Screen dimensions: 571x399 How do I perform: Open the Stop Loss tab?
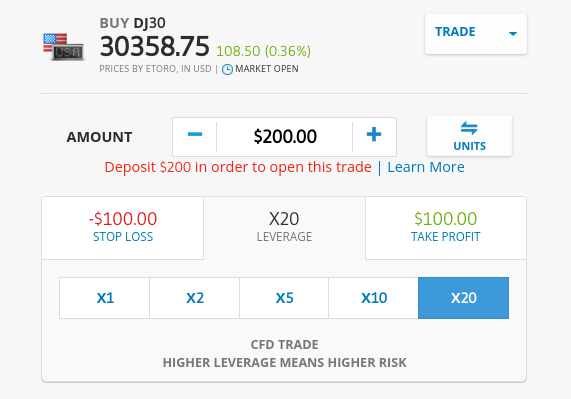pos(123,228)
